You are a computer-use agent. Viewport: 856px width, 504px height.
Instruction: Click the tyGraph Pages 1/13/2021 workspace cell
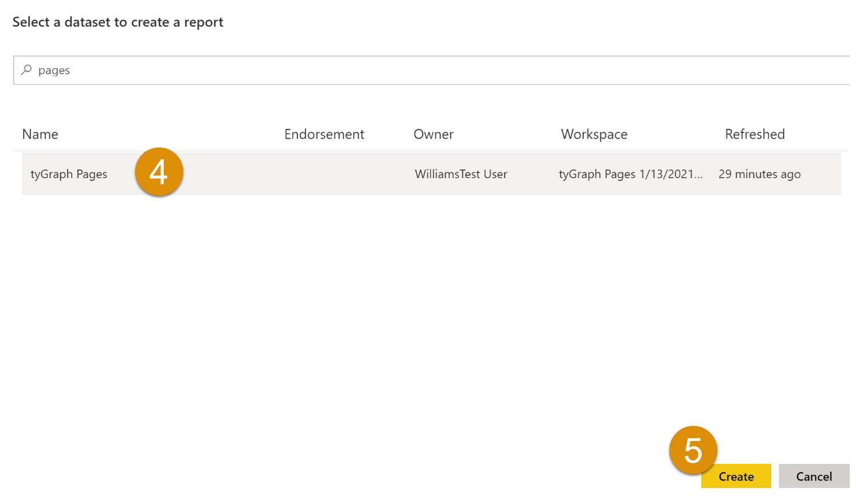click(x=630, y=174)
